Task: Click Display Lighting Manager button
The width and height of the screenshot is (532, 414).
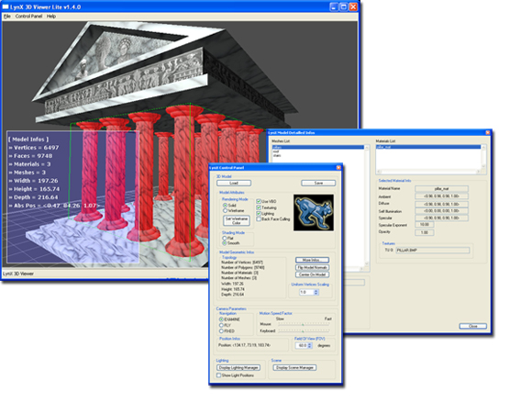Action: [238, 368]
